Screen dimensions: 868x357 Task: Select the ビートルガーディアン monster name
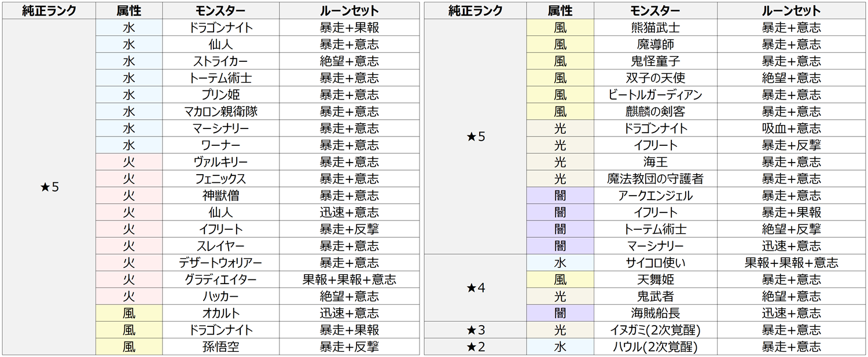click(655, 95)
